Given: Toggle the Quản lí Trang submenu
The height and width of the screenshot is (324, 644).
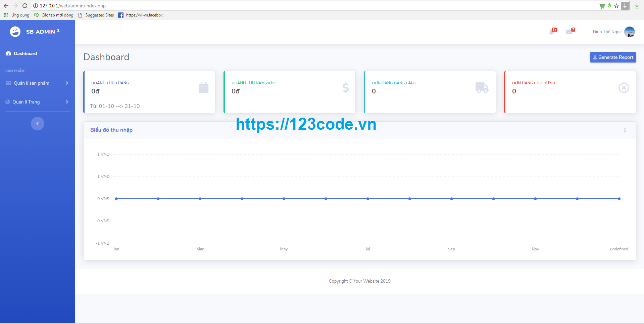Looking at the screenshot, I should 27,102.
